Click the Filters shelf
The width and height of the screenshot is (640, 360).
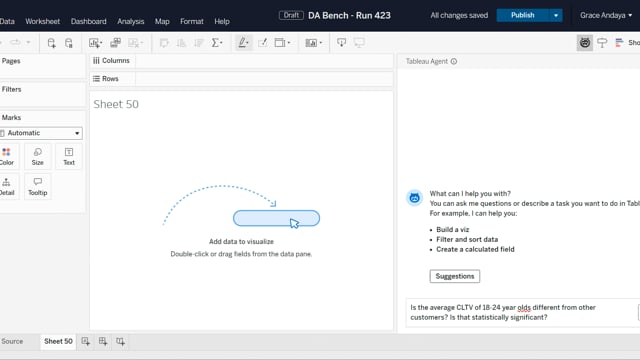click(42, 95)
